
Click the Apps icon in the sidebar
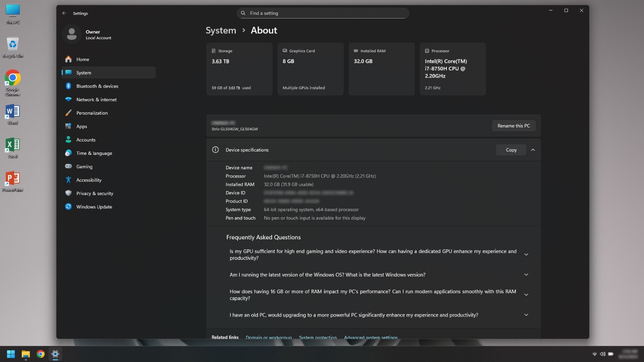point(68,126)
